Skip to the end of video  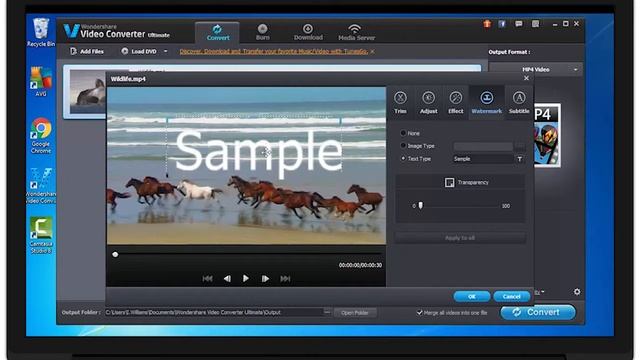click(285, 279)
